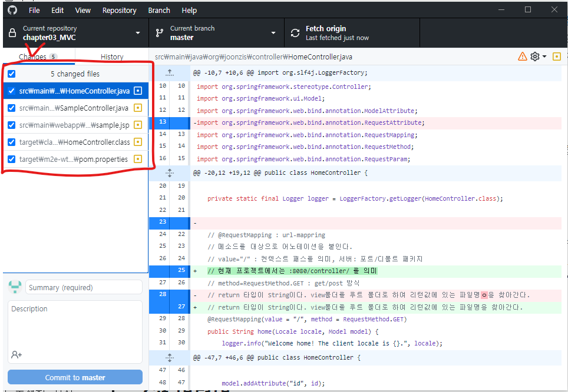The width and height of the screenshot is (568, 392).
Task: Click modified icon for HomeController.class
Action: (138, 142)
